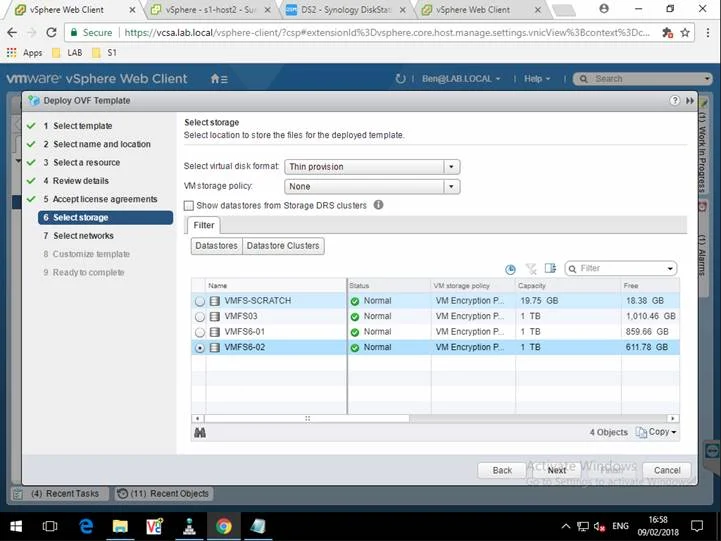Click the Chrome extension puzzle icon

667,33
